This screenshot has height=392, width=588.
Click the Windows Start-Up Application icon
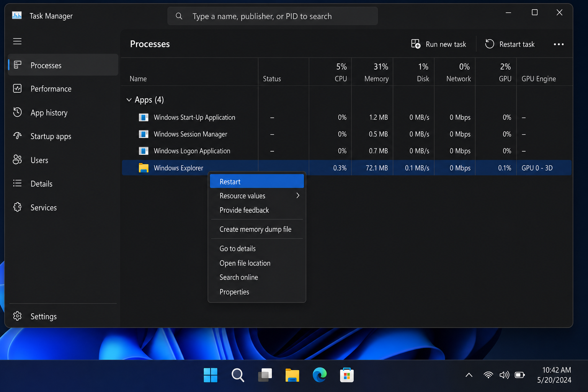pyautogui.click(x=144, y=117)
